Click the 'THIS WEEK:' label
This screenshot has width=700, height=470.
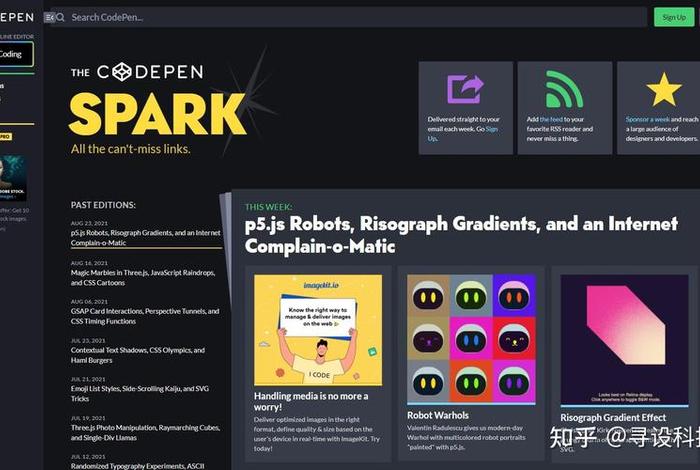[x=268, y=207]
